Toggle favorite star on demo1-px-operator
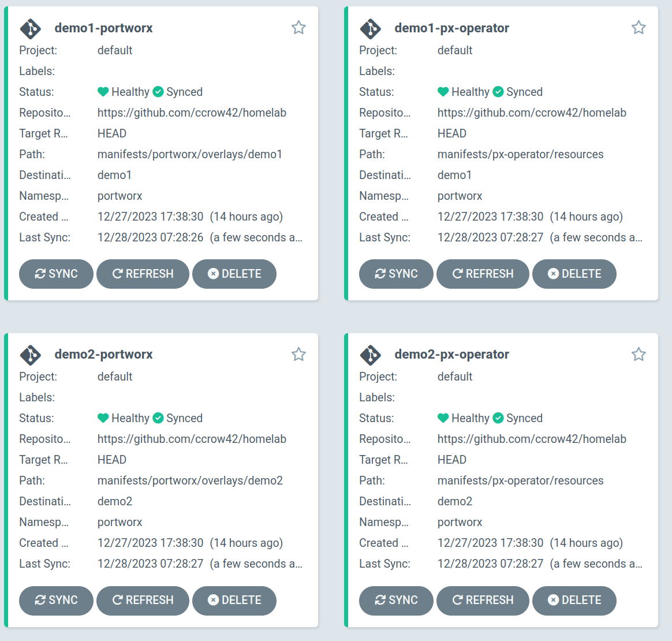Viewport: 672px width, 641px height. point(639,28)
